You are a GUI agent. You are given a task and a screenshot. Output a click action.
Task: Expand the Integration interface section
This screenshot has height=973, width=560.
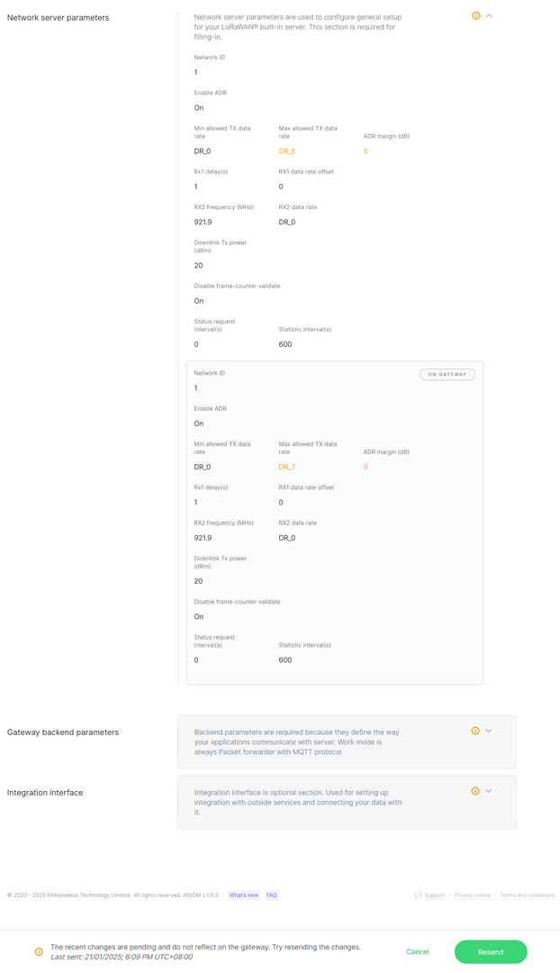[489, 791]
